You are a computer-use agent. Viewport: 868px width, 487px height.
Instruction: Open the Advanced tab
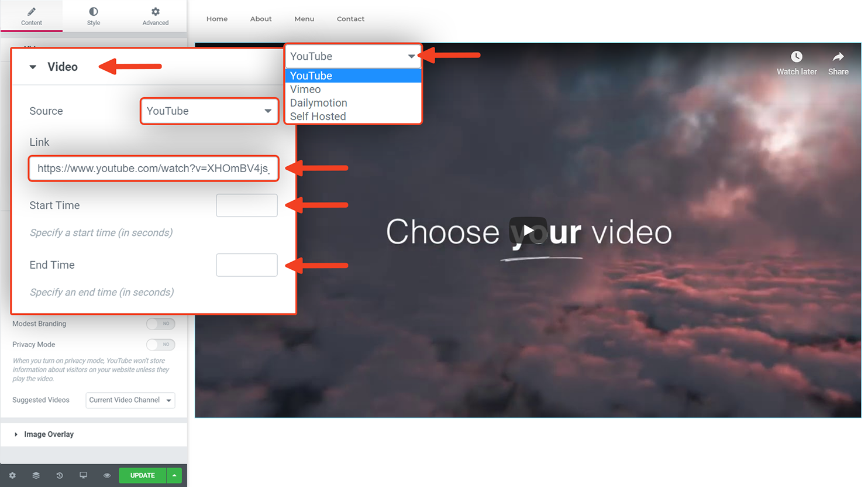pos(156,16)
